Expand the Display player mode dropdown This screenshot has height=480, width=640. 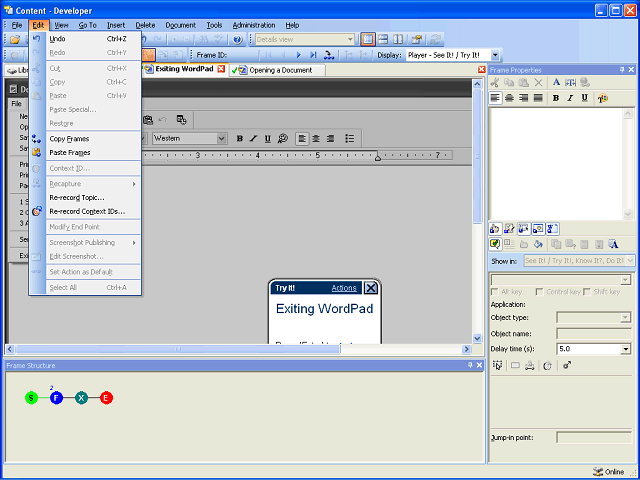[x=495, y=55]
